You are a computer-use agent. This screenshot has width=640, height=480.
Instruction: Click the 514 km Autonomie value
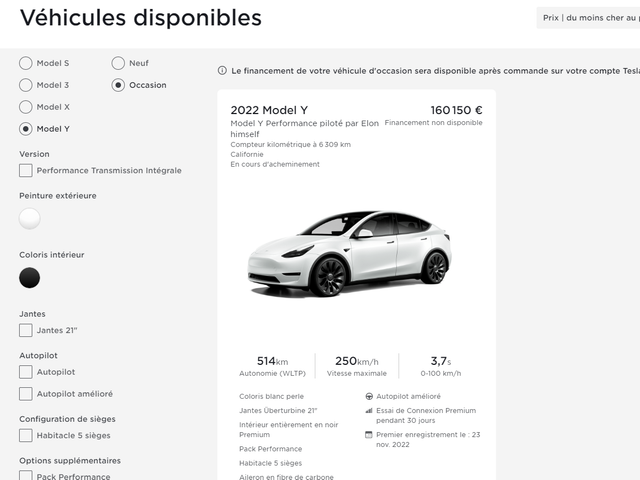click(272, 361)
